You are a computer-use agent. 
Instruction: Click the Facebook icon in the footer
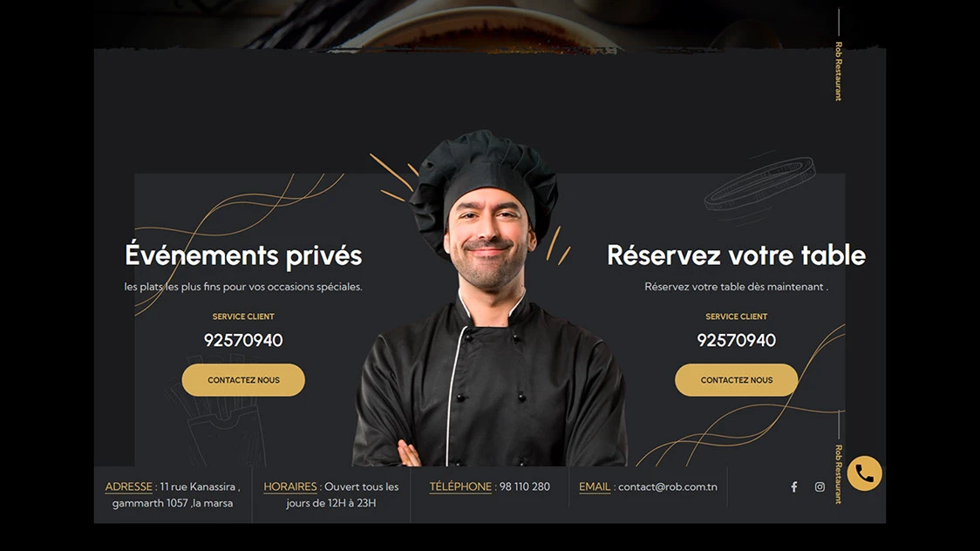coord(793,486)
